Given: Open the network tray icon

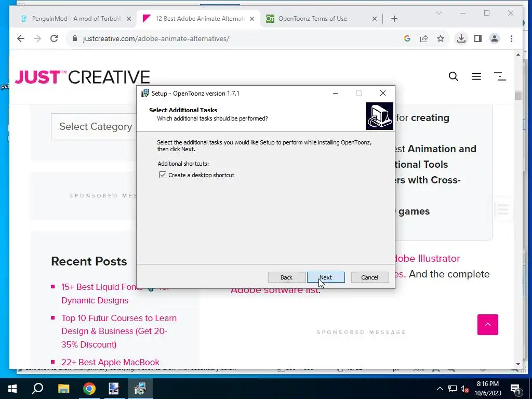Looking at the screenshot, I should click(453, 389).
